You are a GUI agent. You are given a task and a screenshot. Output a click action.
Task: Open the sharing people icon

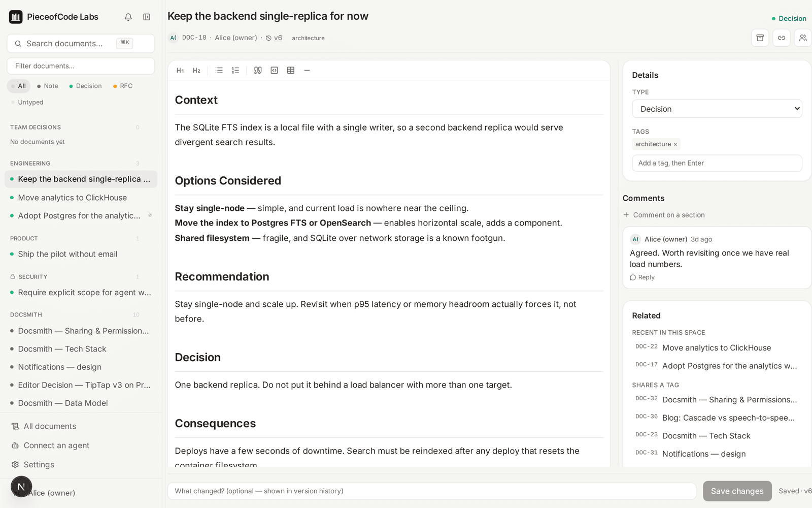[x=803, y=38]
